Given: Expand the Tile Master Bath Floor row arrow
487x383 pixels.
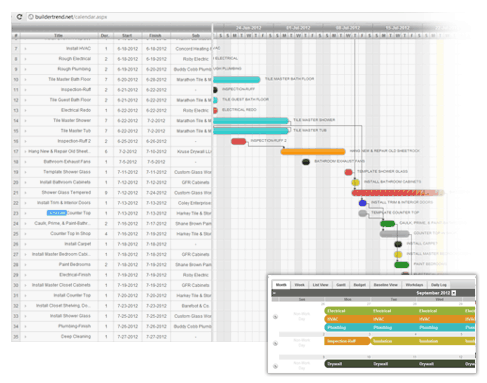Looking at the screenshot, I should tap(25, 79).
